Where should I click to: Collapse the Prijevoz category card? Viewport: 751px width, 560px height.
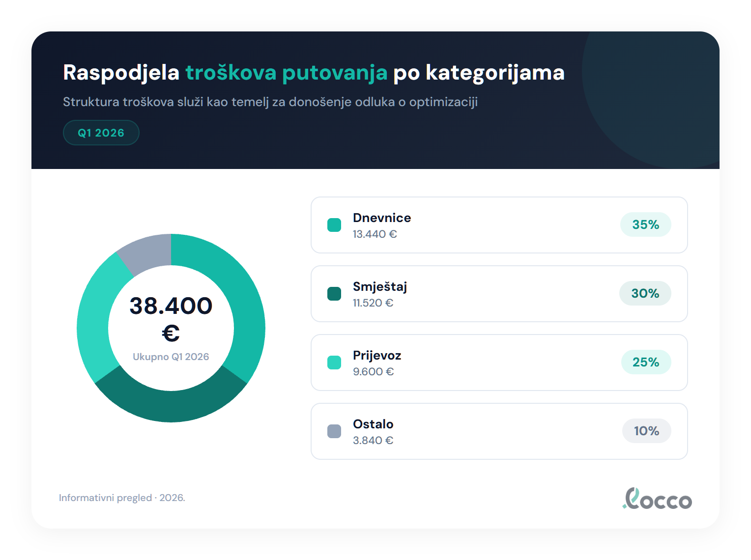tap(499, 363)
